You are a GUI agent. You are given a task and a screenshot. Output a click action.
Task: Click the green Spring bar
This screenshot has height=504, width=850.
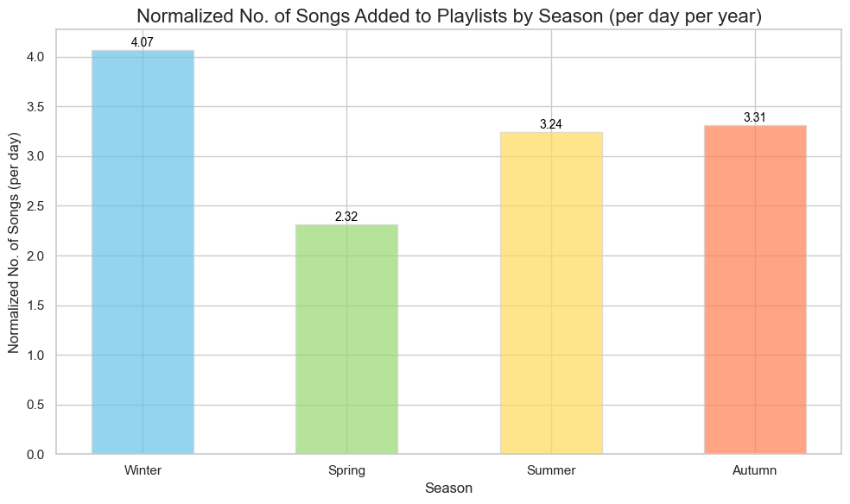(347, 339)
